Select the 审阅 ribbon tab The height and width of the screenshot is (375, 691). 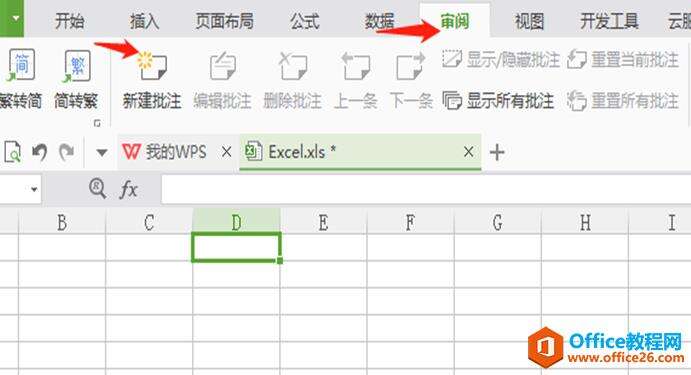coord(455,21)
